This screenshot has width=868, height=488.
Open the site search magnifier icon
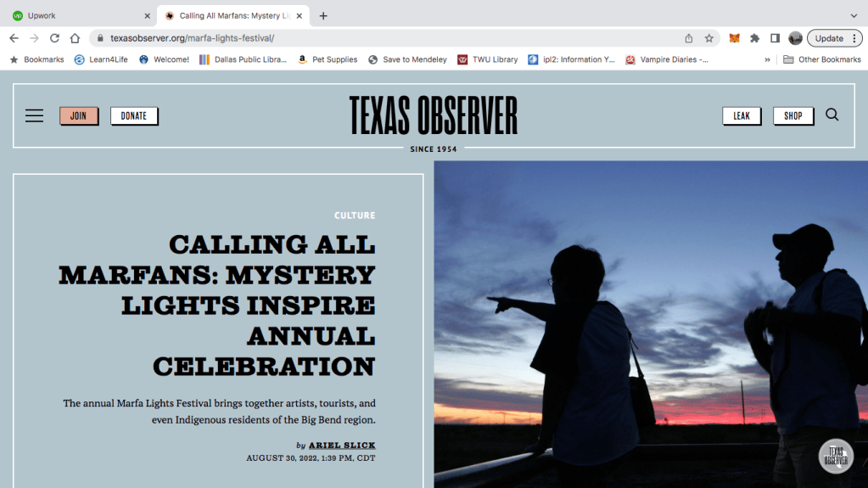click(x=832, y=115)
